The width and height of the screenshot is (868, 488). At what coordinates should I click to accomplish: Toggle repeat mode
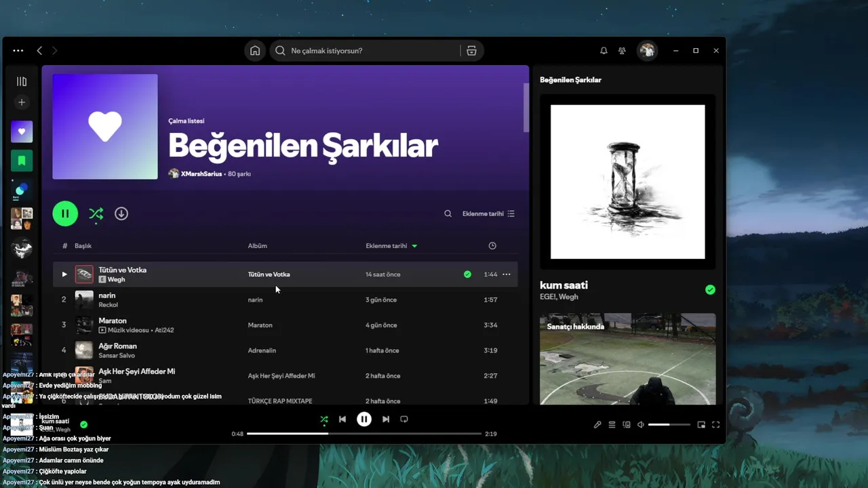pos(404,420)
